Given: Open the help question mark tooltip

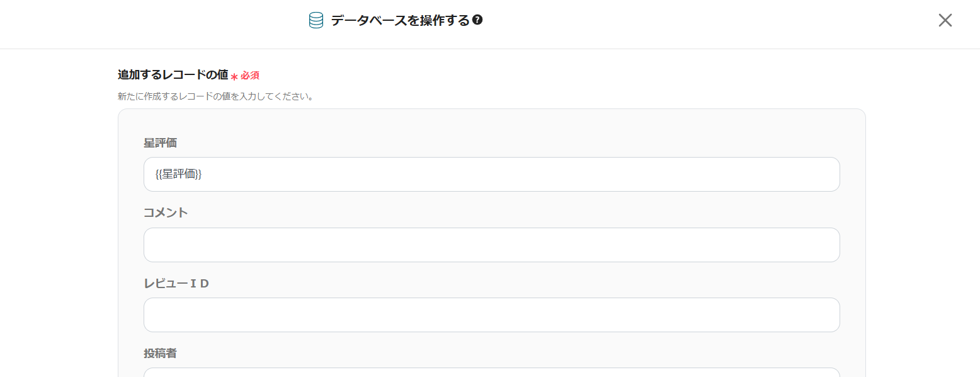Looking at the screenshot, I should tap(477, 20).
